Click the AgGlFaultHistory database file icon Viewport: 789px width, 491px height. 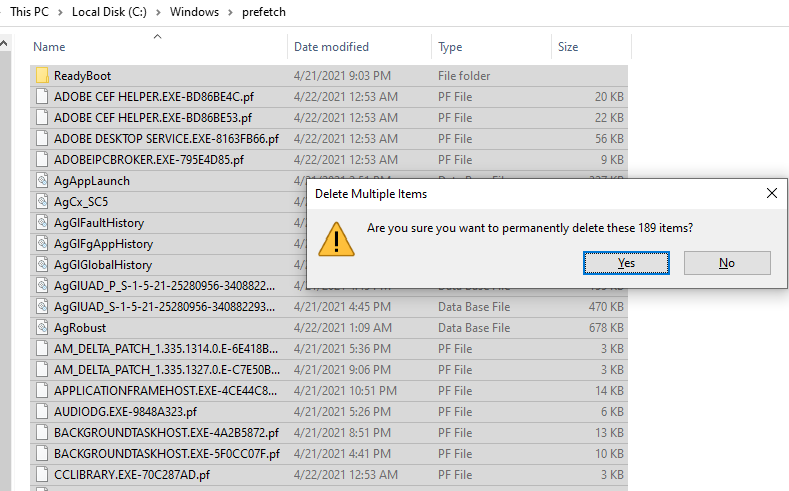click(x=42, y=223)
